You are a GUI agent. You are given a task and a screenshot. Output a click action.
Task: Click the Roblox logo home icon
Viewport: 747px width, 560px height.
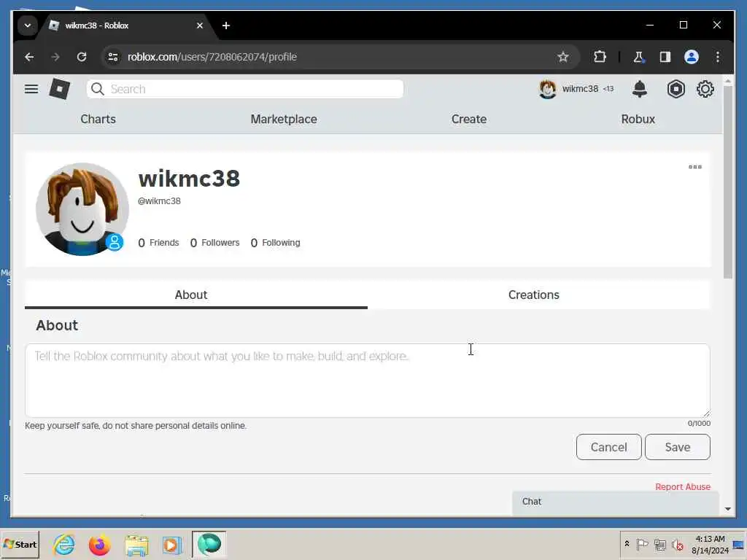[x=60, y=89]
